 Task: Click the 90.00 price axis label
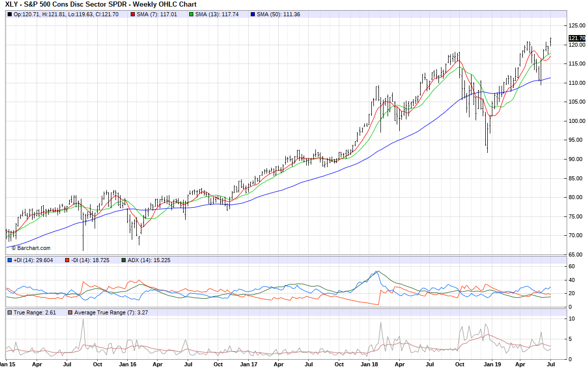coord(577,159)
